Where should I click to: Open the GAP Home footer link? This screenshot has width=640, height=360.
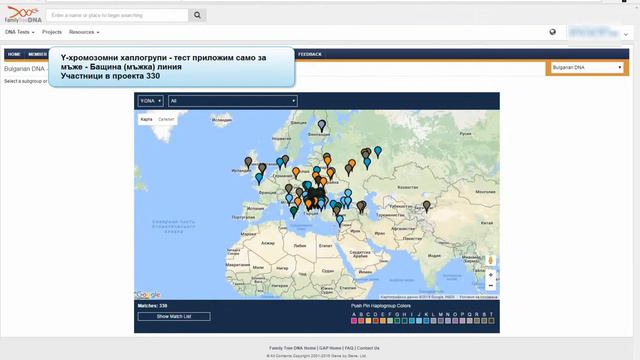click(330, 348)
